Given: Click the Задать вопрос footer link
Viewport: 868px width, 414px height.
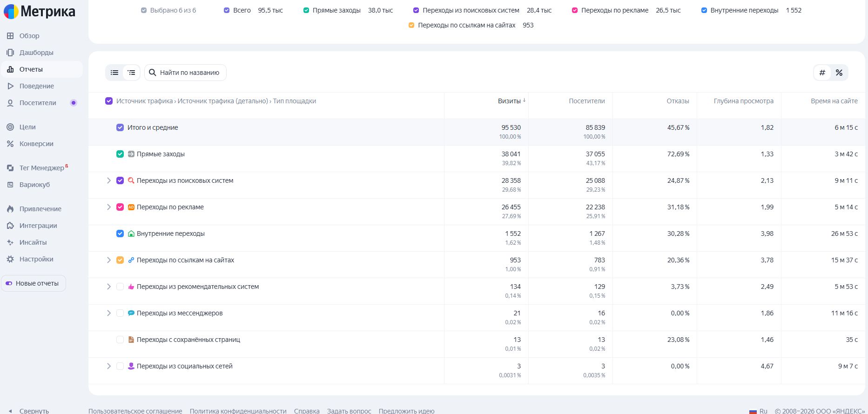Looking at the screenshot, I should 349,411.
